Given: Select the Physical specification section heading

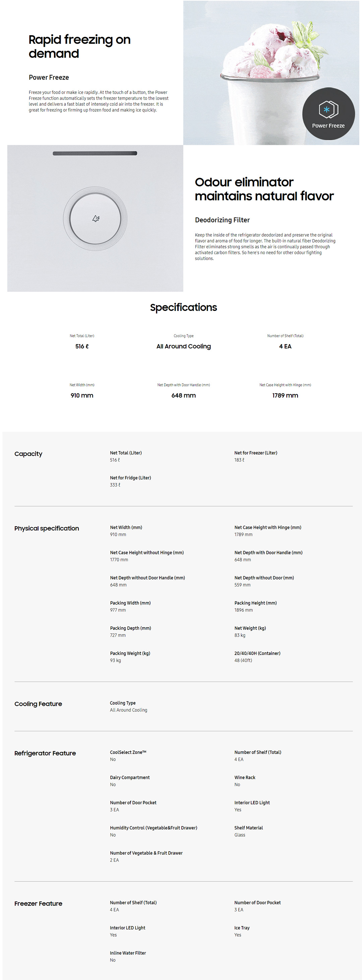Looking at the screenshot, I should (x=47, y=528).
